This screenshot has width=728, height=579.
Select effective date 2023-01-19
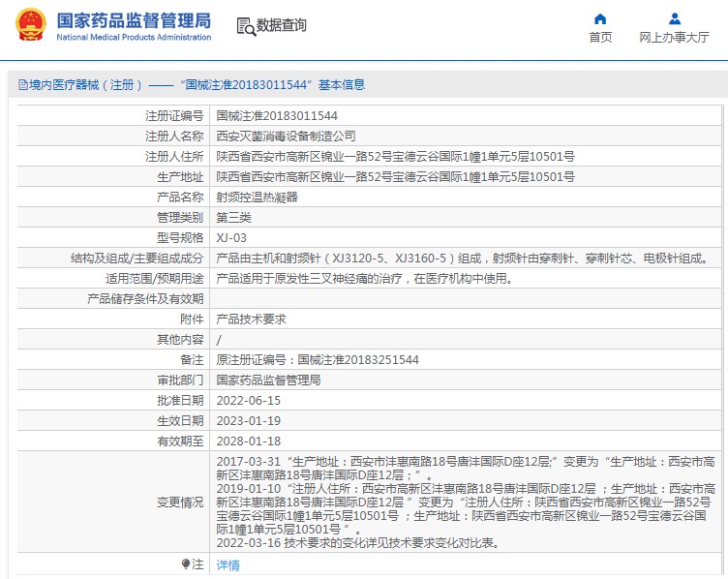(x=249, y=421)
